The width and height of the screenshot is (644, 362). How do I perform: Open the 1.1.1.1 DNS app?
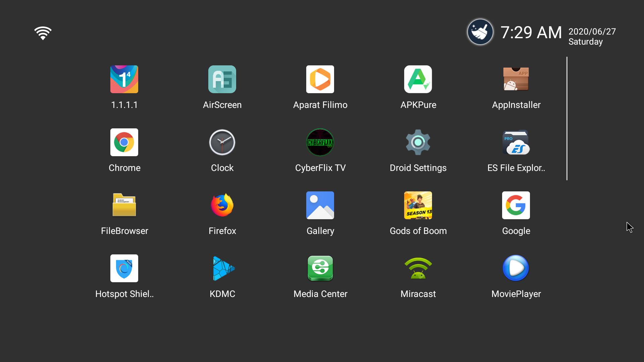(124, 79)
